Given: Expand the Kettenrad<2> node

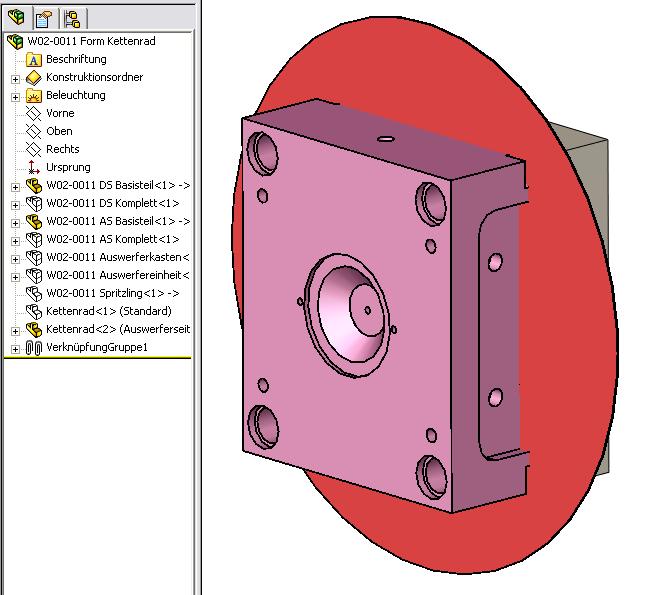Looking at the screenshot, I should pyautogui.click(x=15, y=331).
